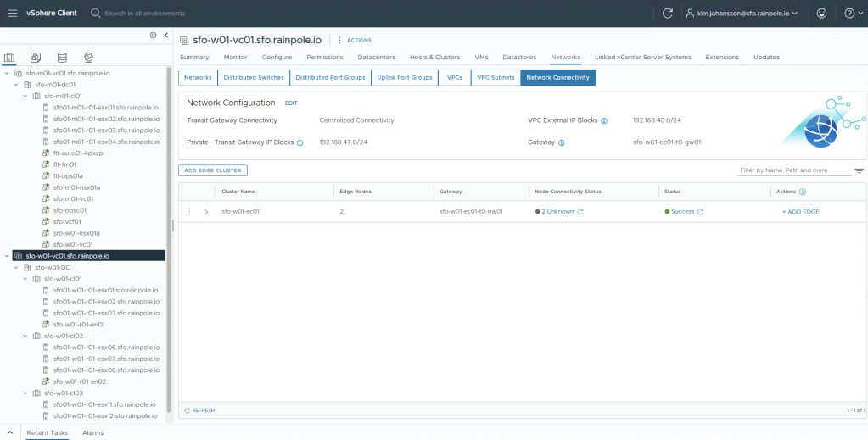Click the + ADD EDGE link
This screenshot has width=868, height=440.
[x=800, y=212]
